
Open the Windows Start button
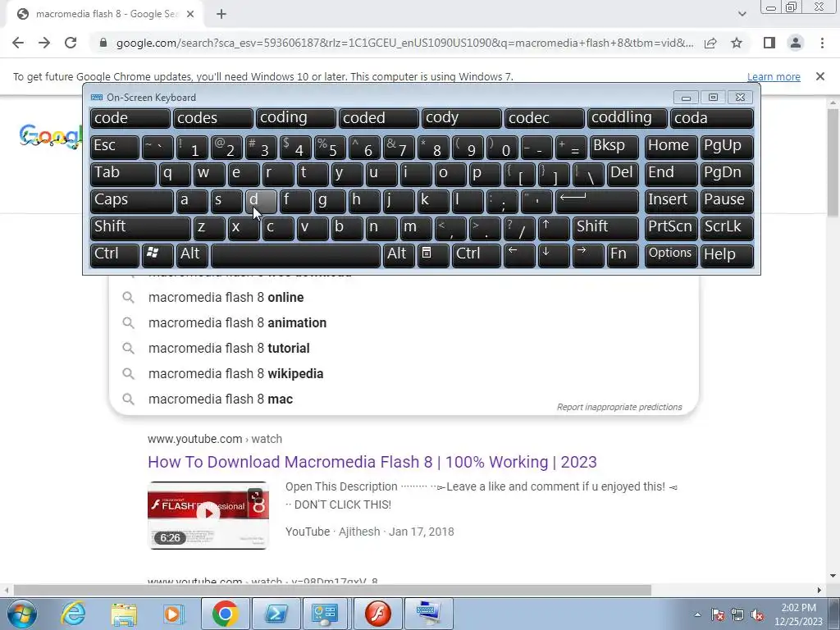(x=22, y=614)
